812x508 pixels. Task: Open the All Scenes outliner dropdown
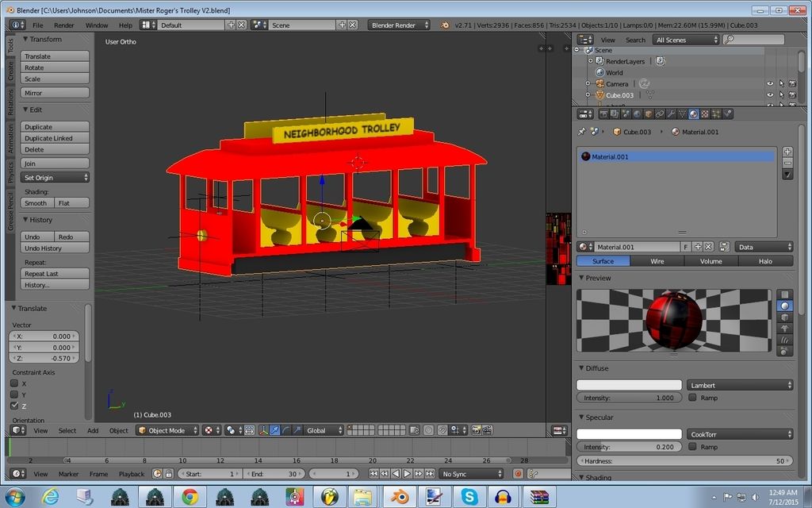686,40
